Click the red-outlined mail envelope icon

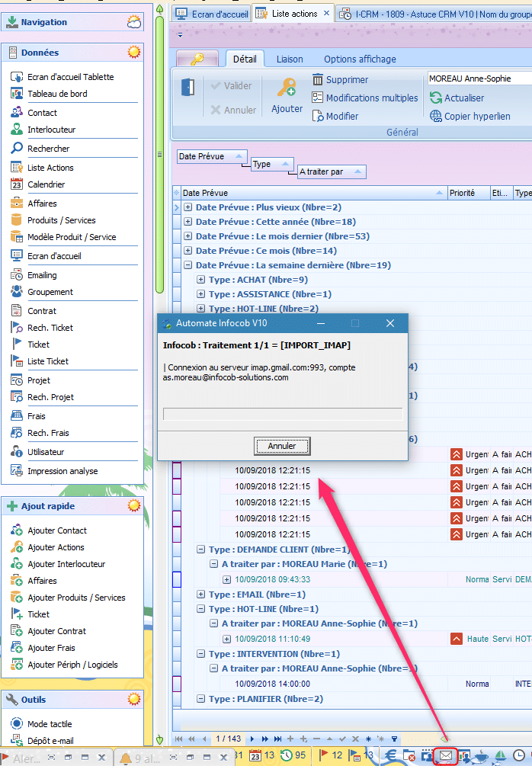[x=446, y=756]
